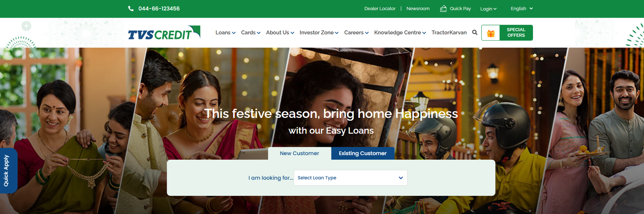Click the Quick Pay wallet icon
The height and width of the screenshot is (214, 644).
click(443, 8)
